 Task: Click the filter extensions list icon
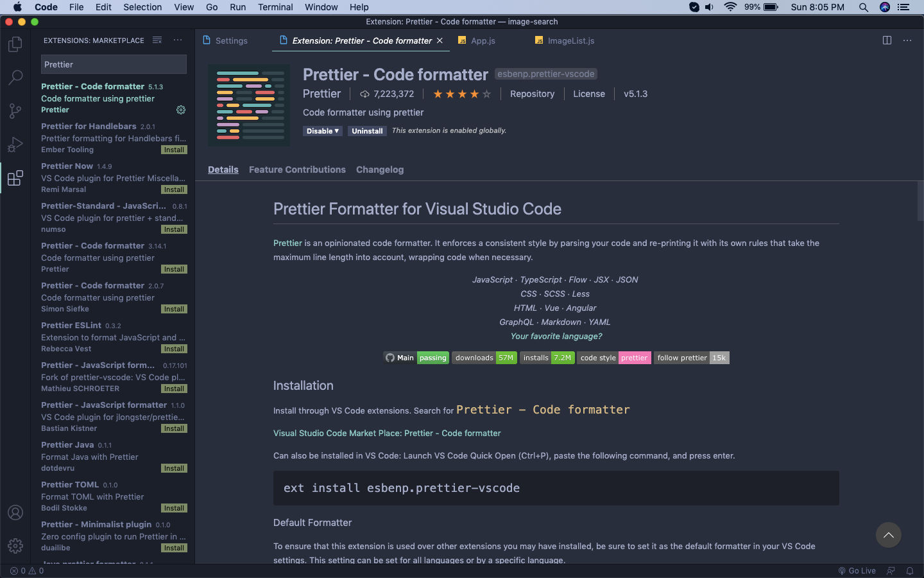click(x=157, y=40)
